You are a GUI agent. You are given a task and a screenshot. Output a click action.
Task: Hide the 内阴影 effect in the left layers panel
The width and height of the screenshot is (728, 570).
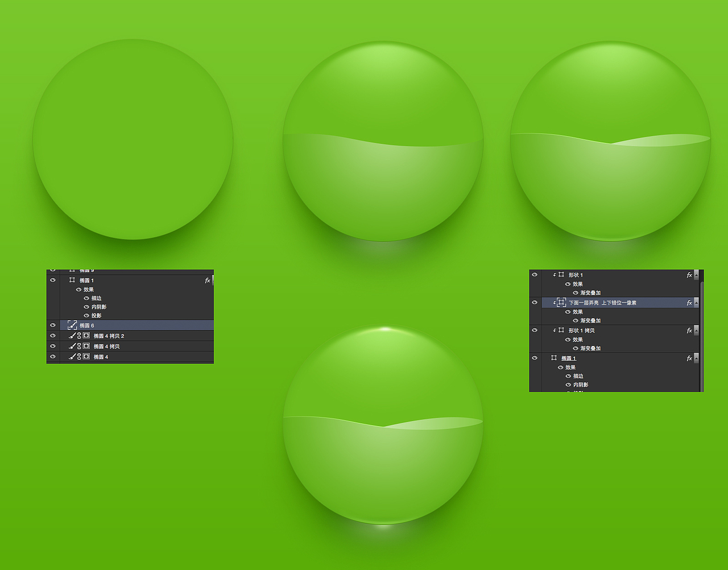(86, 307)
